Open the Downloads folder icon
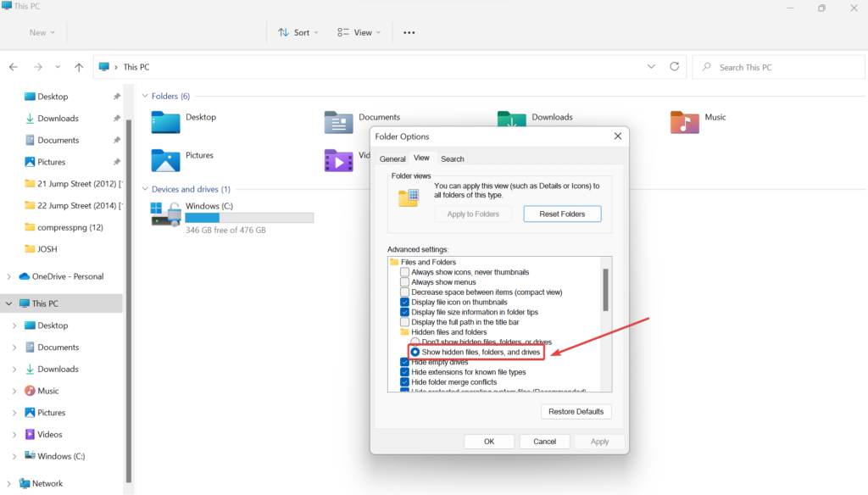The image size is (868, 495). coord(510,120)
